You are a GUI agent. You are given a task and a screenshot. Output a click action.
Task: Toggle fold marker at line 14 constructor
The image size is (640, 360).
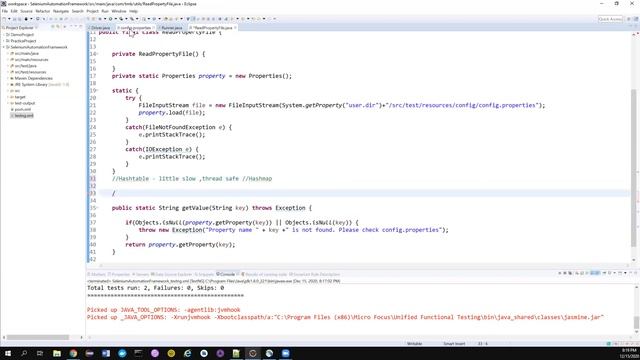[97, 54]
